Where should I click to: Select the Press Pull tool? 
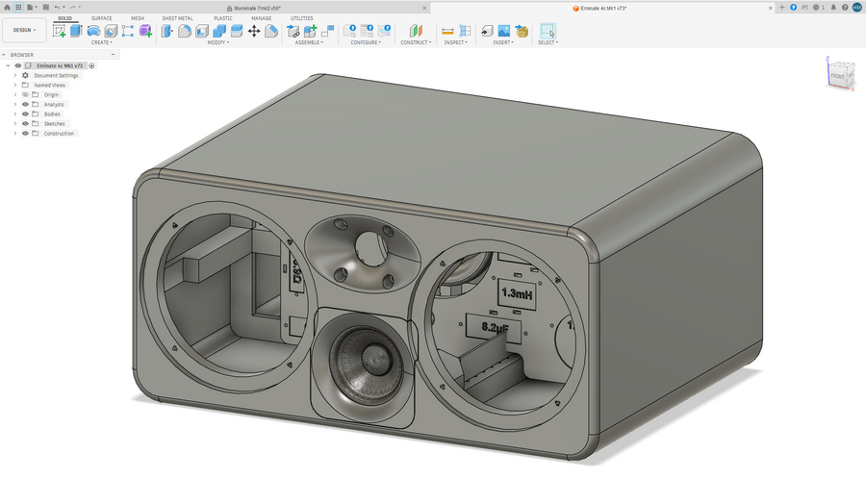(x=166, y=31)
